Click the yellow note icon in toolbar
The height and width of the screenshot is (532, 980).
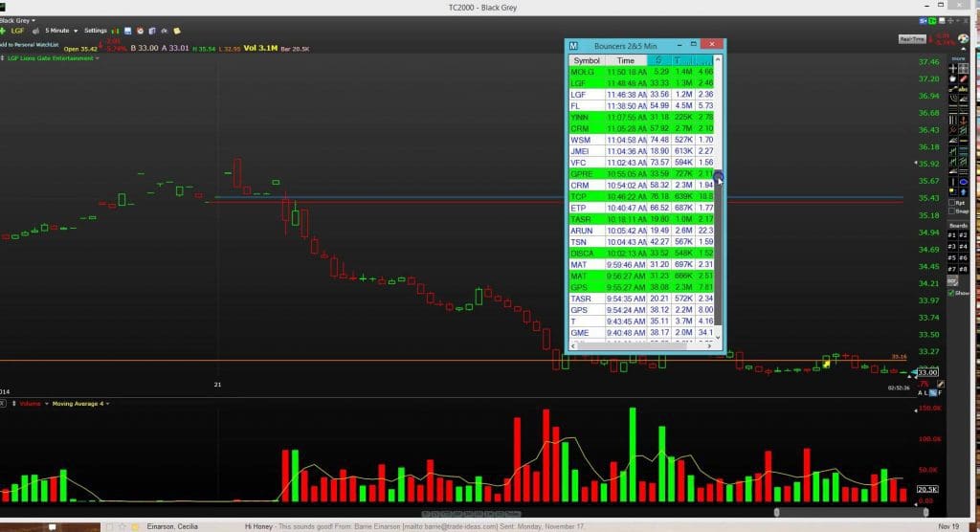177,32
